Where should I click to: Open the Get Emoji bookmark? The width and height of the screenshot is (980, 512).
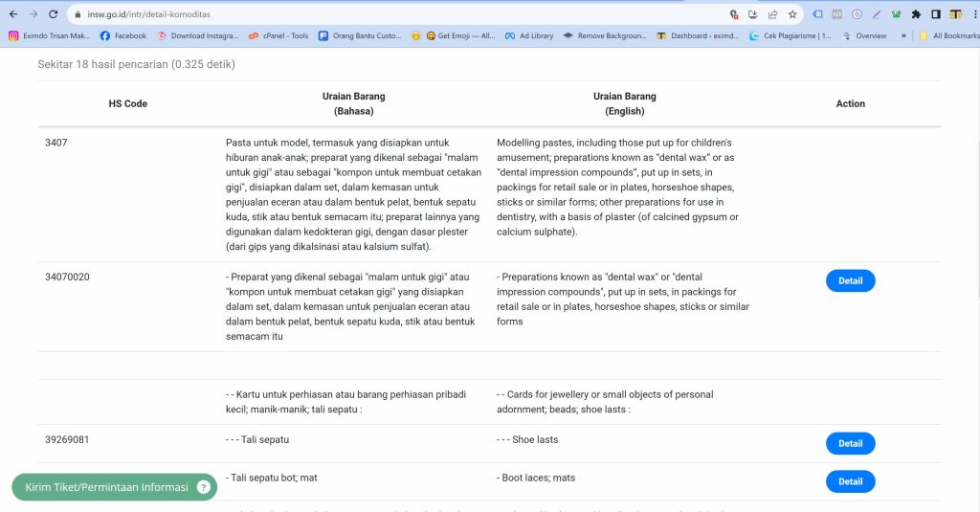tap(460, 36)
